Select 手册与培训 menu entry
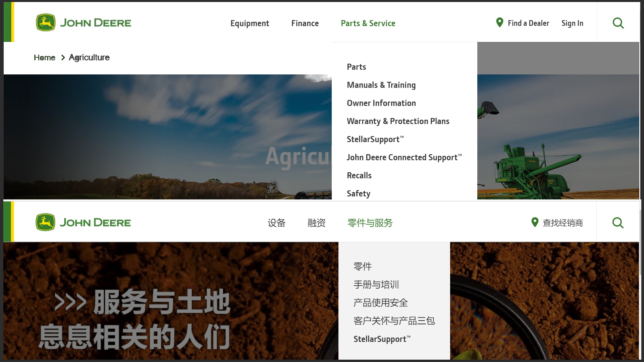The height and width of the screenshot is (362, 644). pyautogui.click(x=376, y=285)
